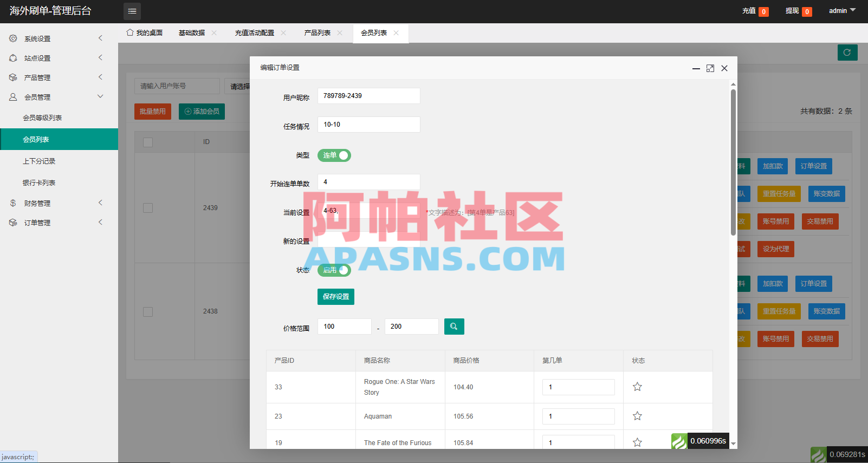Search products with the magnifier icon button
Screen dimensions: 868x463
pyautogui.click(x=454, y=327)
